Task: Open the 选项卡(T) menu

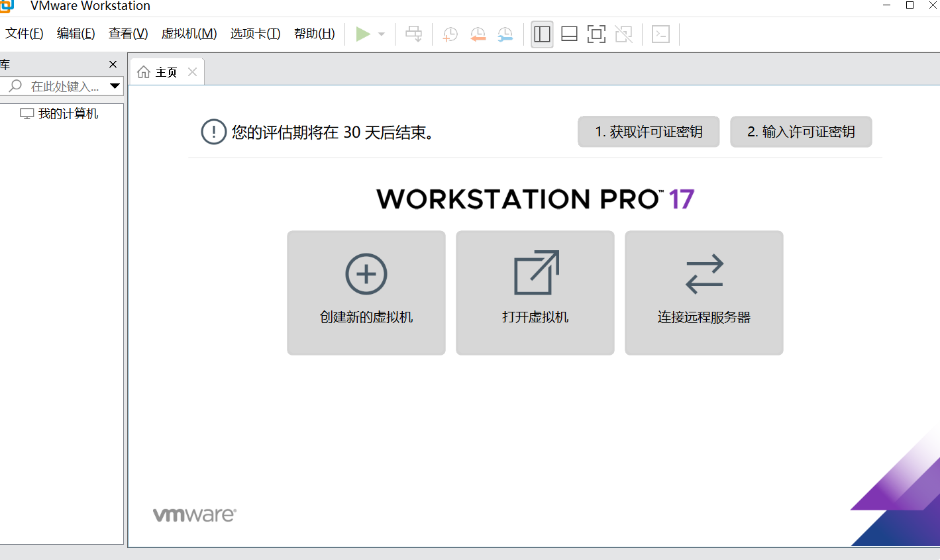Action: click(x=256, y=34)
